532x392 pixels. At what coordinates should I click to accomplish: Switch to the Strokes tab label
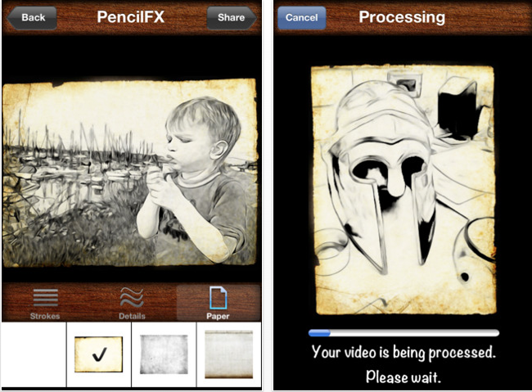tap(45, 316)
